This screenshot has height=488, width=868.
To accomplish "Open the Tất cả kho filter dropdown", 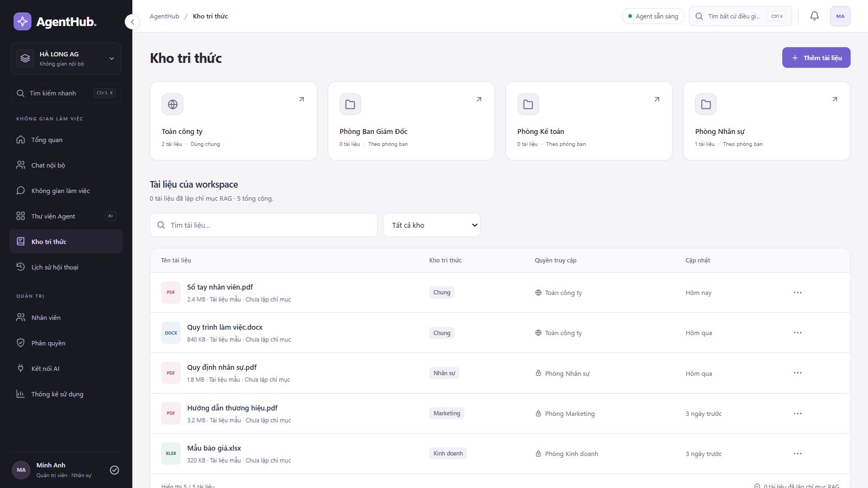I will click(x=432, y=225).
